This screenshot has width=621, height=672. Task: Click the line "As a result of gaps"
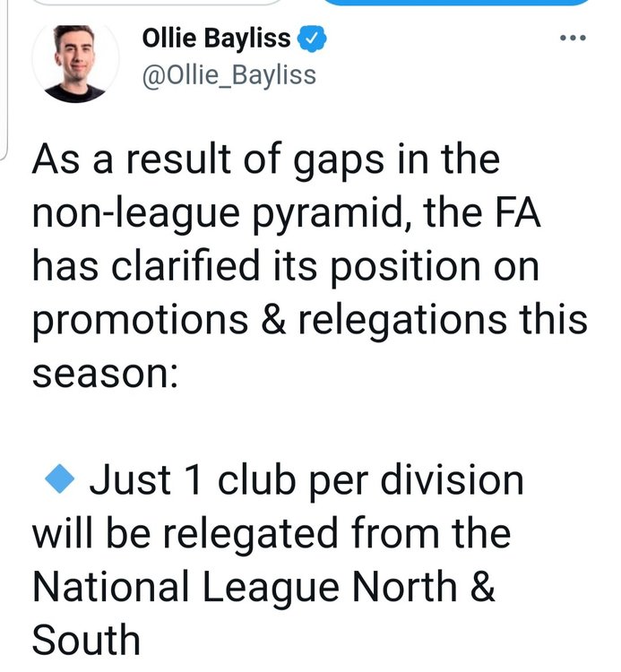click(266, 159)
